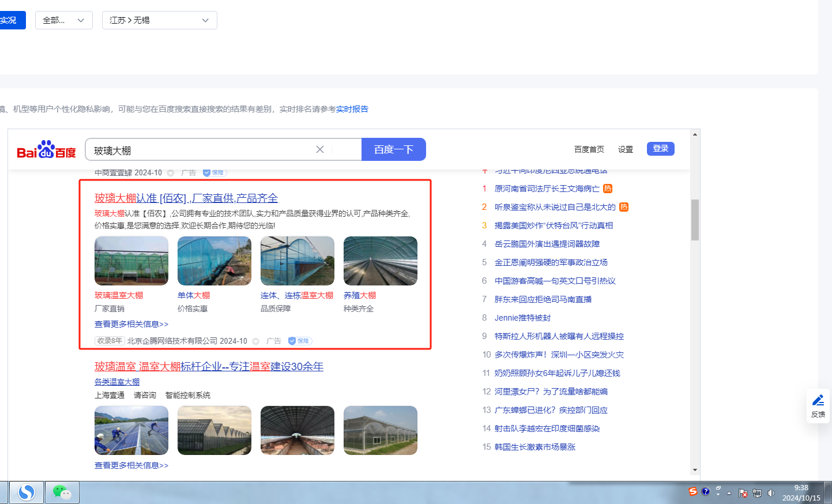This screenshot has width=832, height=504.
Task: Open the last thumbnail in the 上海壹通 row
Action: pos(381,430)
